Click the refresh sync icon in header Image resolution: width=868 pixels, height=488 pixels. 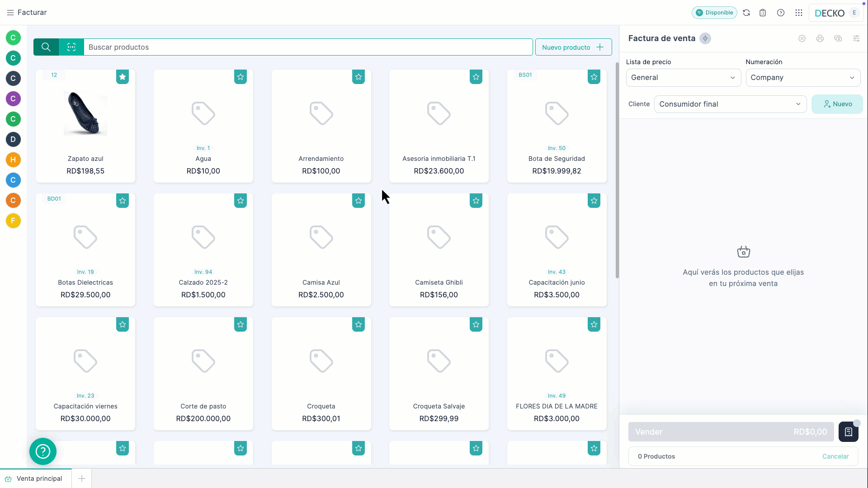(x=746, y=13)
